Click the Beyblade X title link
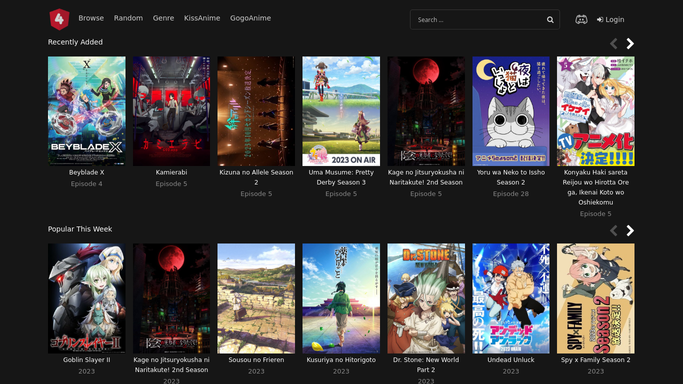This screenshot has height=384, width=683. [87, 172]
